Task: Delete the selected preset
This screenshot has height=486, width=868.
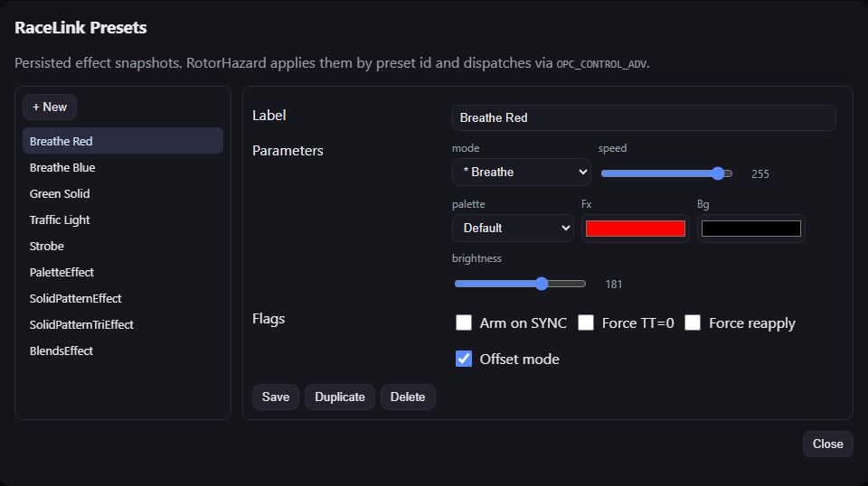Action: click(408, 397)
